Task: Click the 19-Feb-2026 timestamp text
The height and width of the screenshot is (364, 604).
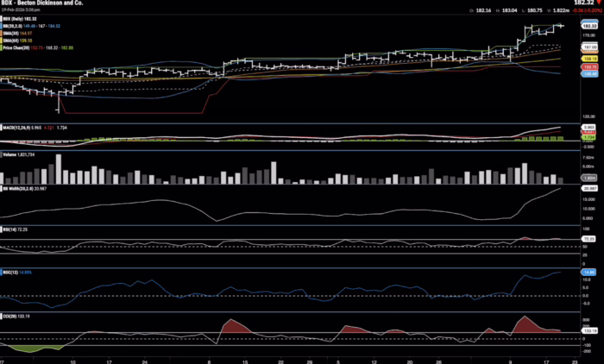Action: click(21, 9)
